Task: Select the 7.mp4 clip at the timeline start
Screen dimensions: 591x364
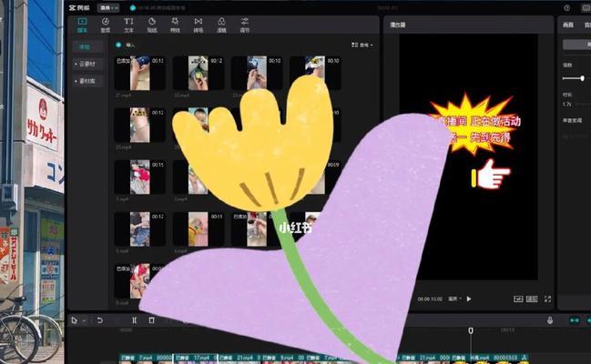Action: coord(147,359)
